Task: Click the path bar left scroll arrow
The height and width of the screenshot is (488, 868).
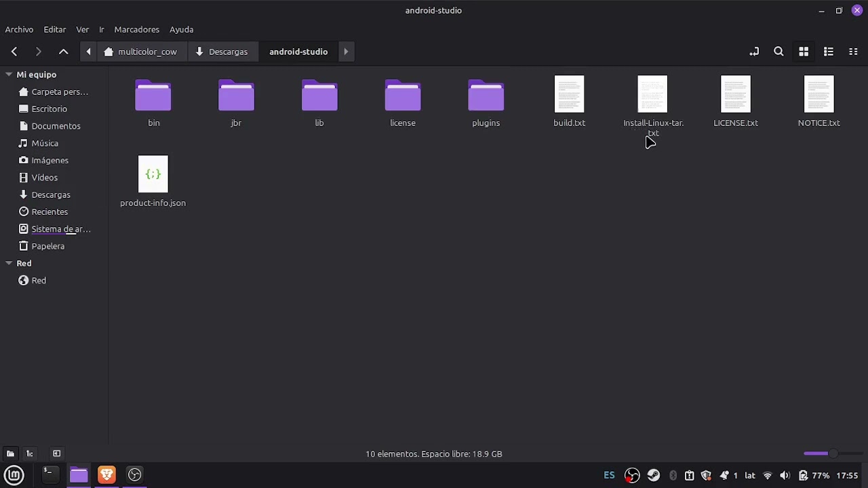Action: [x=88, y=52]
